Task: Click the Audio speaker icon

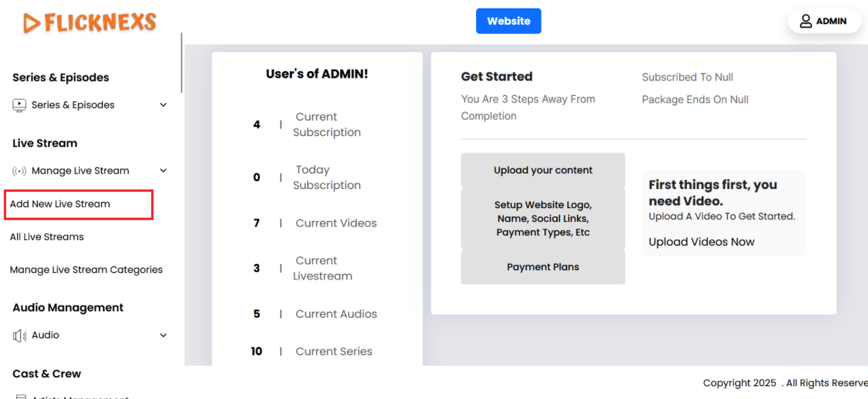Action: [x=20, y=335]
